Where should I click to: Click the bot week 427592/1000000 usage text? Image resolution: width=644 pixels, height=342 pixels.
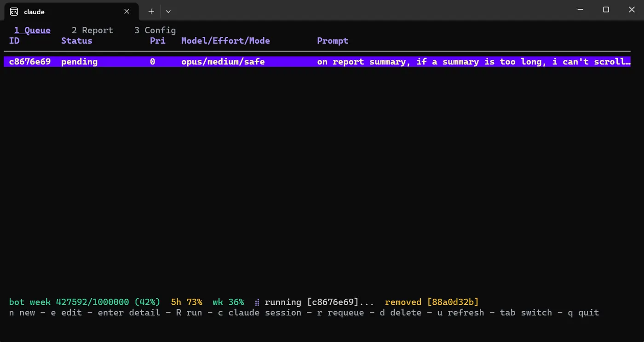pyautogui.click(x=85, y=302)
